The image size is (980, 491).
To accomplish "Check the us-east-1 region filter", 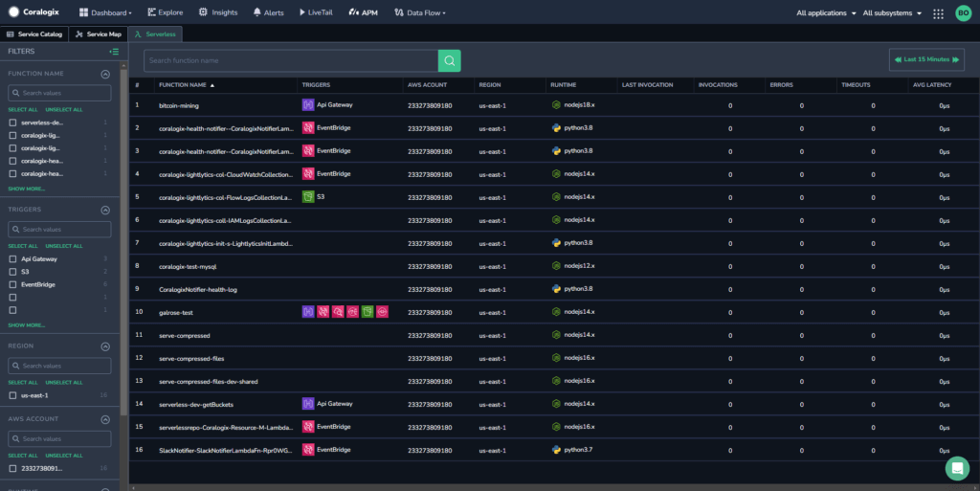I will [12, 395].
